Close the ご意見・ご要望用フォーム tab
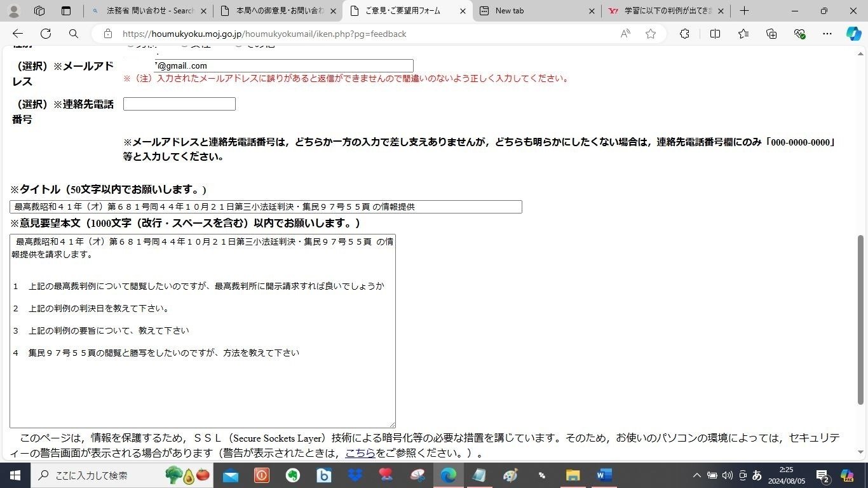Viewport: 868px width, 488px height. pos(463,11)
